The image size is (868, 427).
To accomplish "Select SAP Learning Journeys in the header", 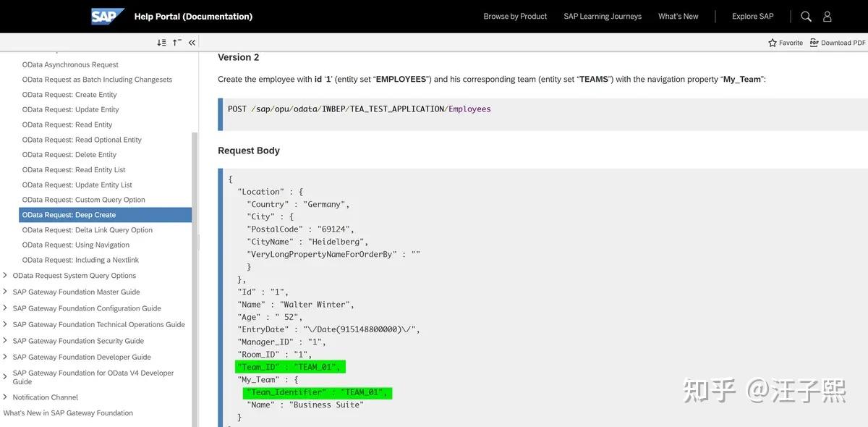I will click(603, 15).
